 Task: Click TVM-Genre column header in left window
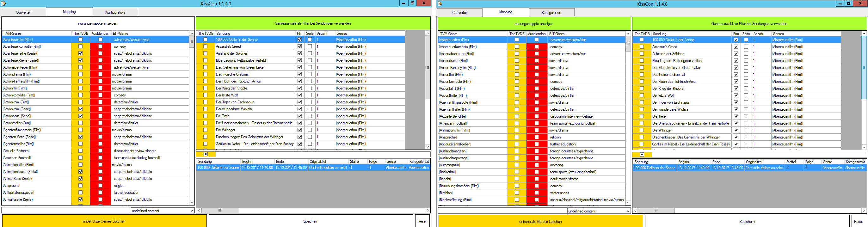click(37, 33)
